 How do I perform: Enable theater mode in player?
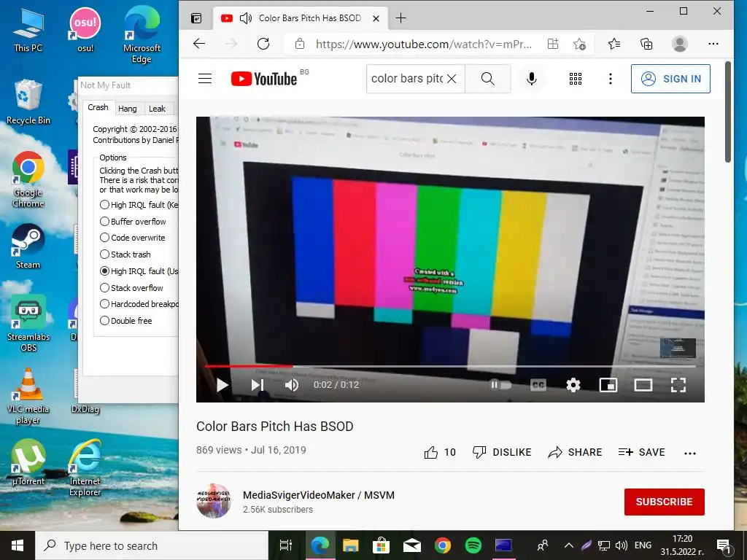pos(643,385)
